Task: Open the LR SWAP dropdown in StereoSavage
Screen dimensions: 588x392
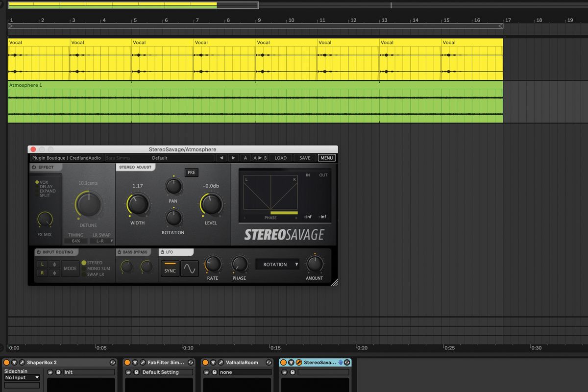Action: pos(102,241)
